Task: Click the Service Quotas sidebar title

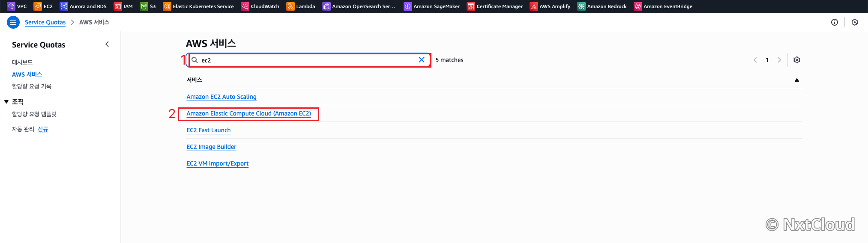Action: pos(39,45)
